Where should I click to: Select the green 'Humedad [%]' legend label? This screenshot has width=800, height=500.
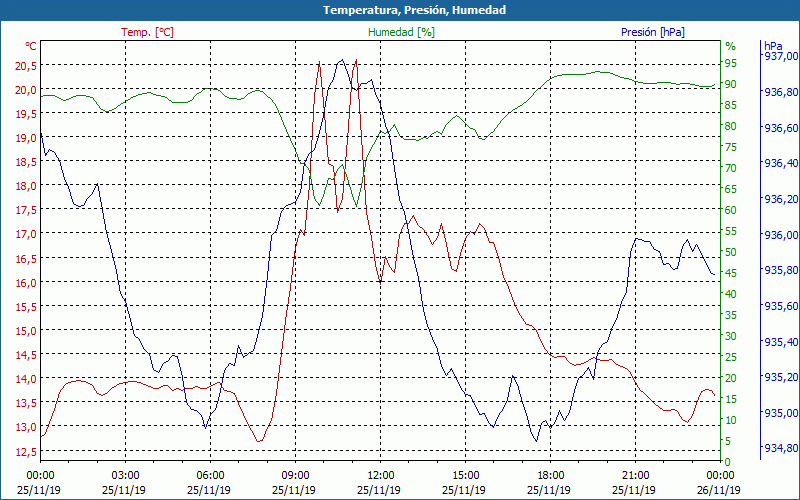point(401,32)
